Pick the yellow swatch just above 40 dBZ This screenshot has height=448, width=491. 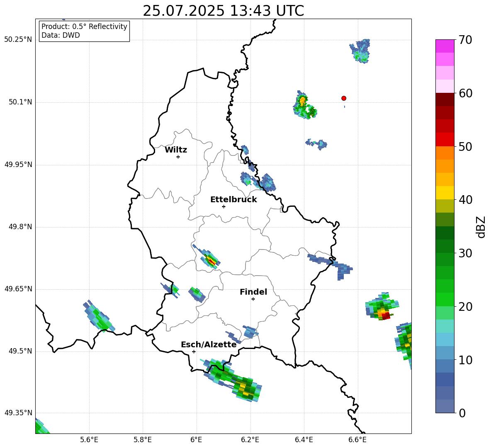click(445, 193)
